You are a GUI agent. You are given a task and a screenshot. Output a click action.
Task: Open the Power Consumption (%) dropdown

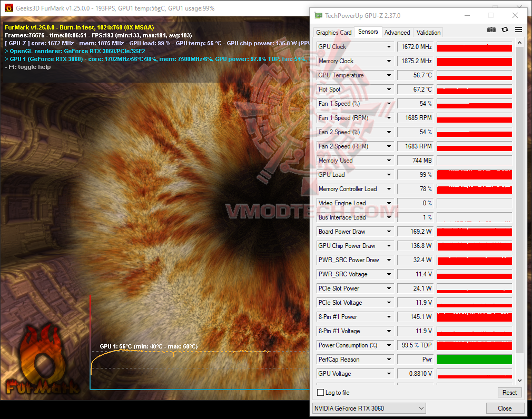click(x=389, y=346)
